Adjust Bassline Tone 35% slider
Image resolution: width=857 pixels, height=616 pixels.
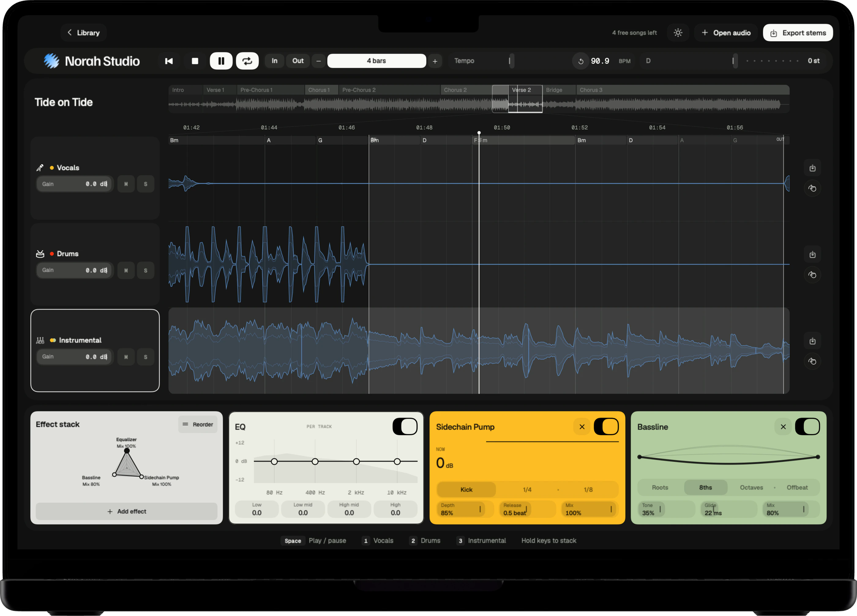click(667, 510)
